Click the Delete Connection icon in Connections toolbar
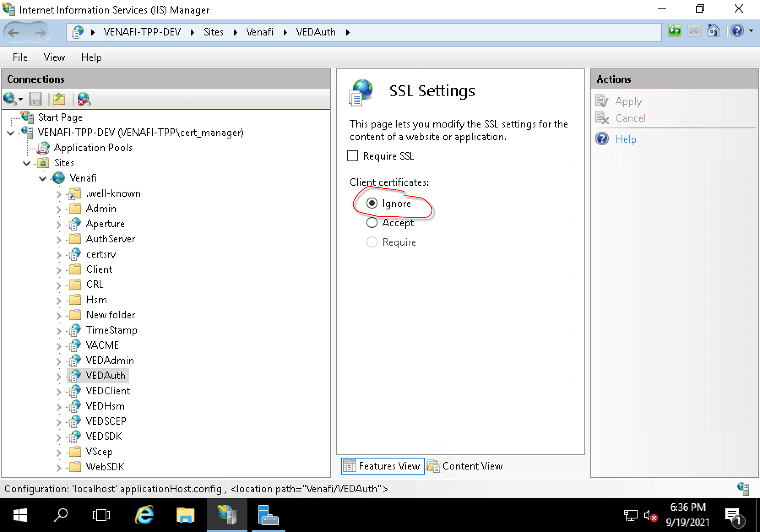This screenshot has height=532, width=760. (84, 99)
